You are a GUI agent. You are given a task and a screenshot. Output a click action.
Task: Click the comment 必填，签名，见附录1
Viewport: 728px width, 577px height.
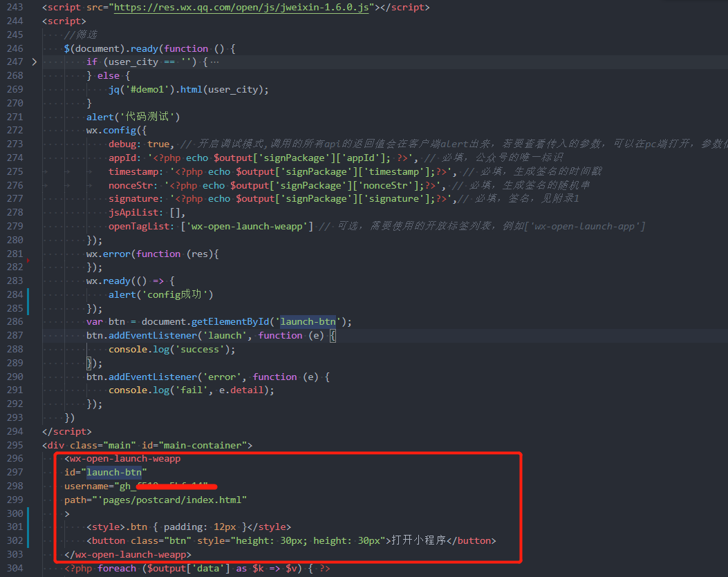tap(519, 199)
